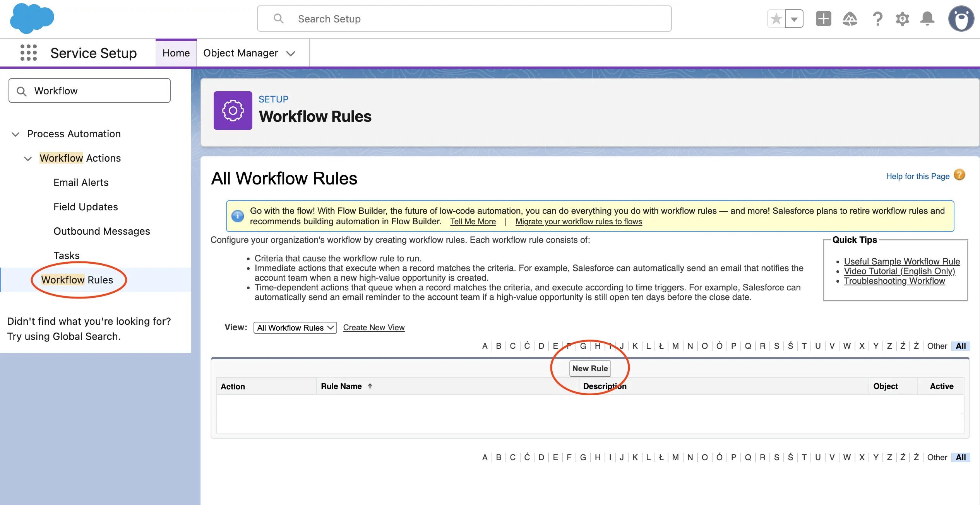Screen dimensions: 980x505
Task: Click the plus quick-create icon
Action: (823, 19)
